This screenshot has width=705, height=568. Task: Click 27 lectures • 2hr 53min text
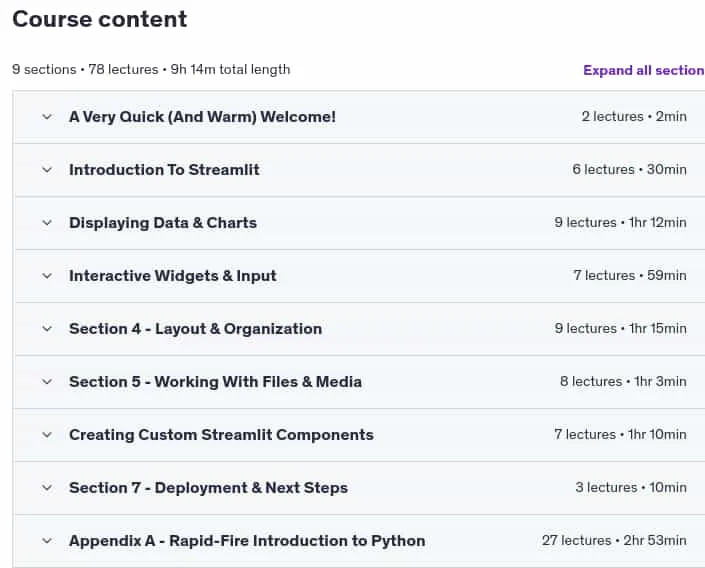click(614, 541)
